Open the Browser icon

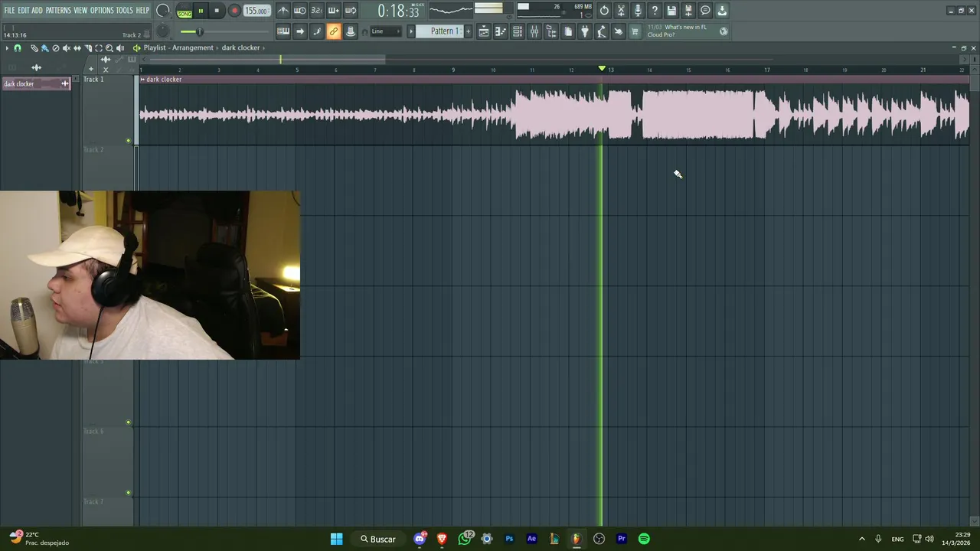pyautogui.click(x=551, y=31)
